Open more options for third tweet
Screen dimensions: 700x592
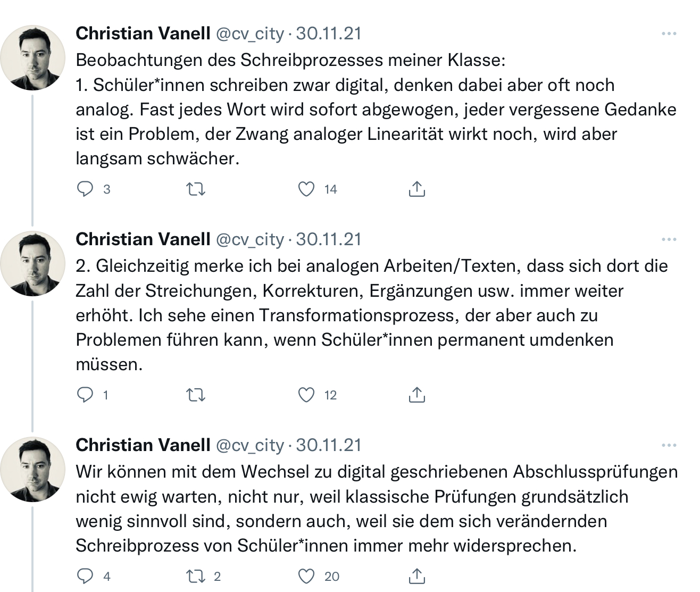(x=669, y=445)
